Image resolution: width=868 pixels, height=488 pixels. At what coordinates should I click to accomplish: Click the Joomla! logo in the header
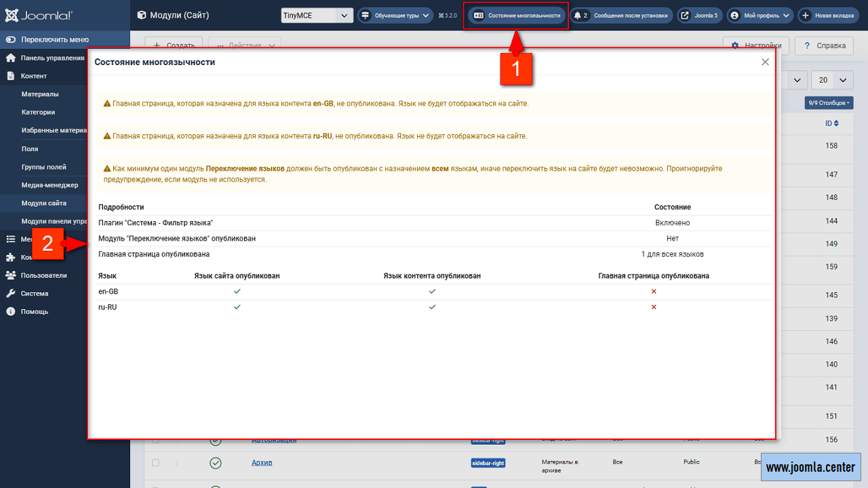pos(38,15)
